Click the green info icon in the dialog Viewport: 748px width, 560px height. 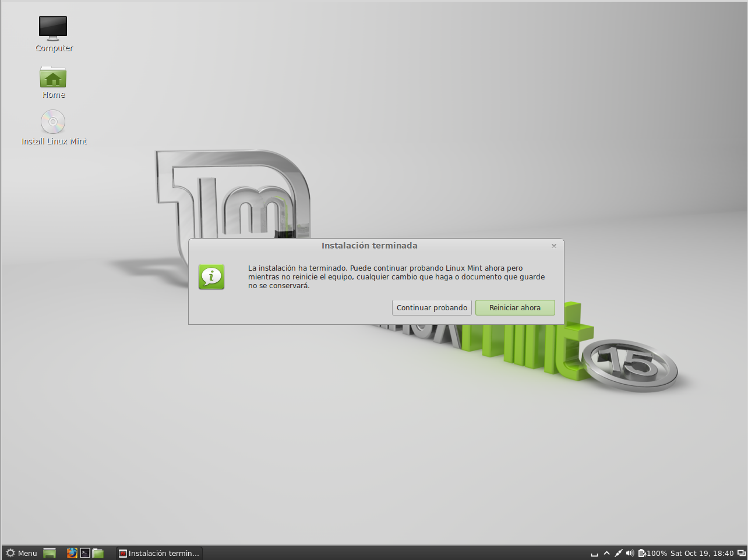click(211, 277)
